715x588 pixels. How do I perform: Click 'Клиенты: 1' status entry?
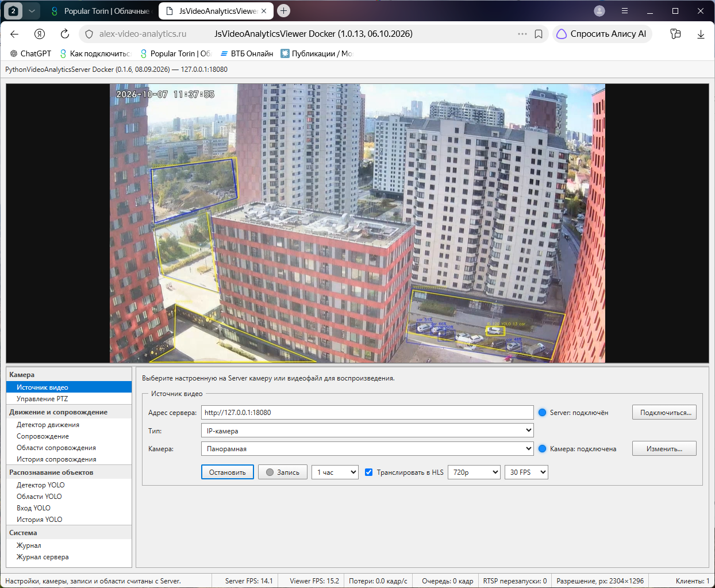click(693, 581)
